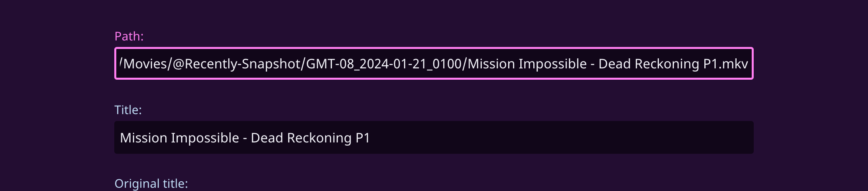Click the Original title label
The height and width of the screenshot is (191, 868).
coord(151,184)
